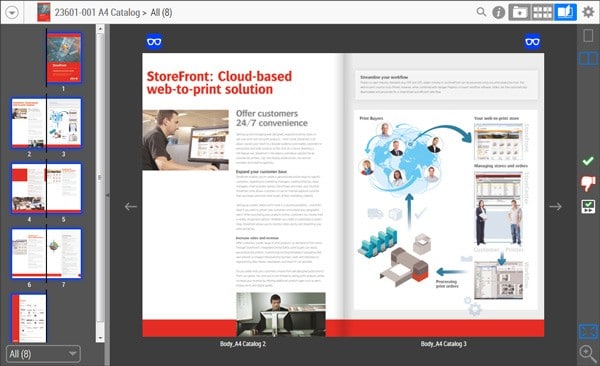The height and width of the screenshot is (366, 600).
Task: Click the zoom magnifier at bottom right
Action: pyautogui.click(x=587, y=353)
